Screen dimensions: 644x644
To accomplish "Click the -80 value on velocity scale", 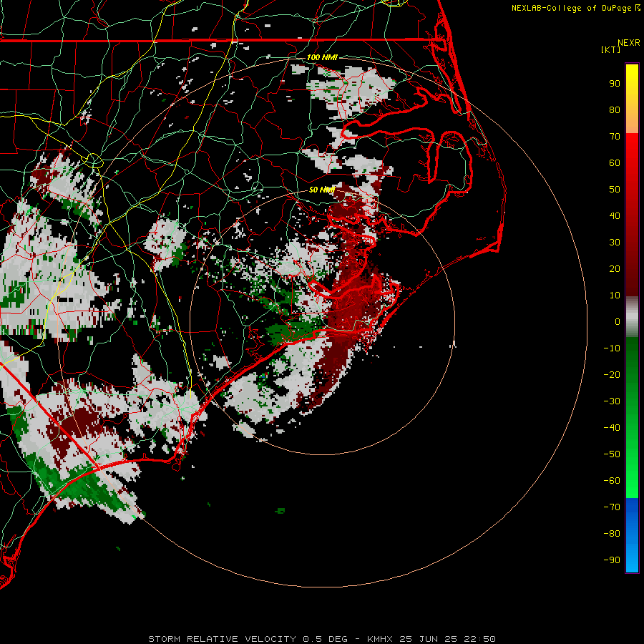I will (x=612, y=534).
